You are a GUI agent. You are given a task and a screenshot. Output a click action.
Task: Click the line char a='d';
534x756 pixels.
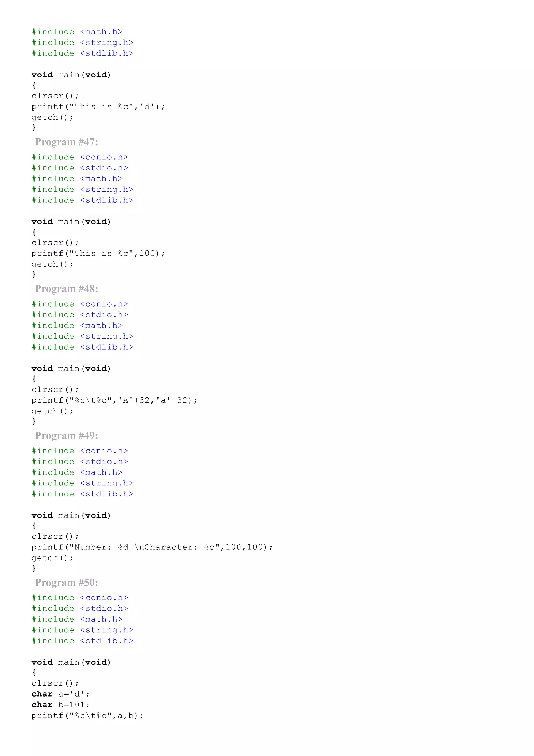tap(60, 694)
